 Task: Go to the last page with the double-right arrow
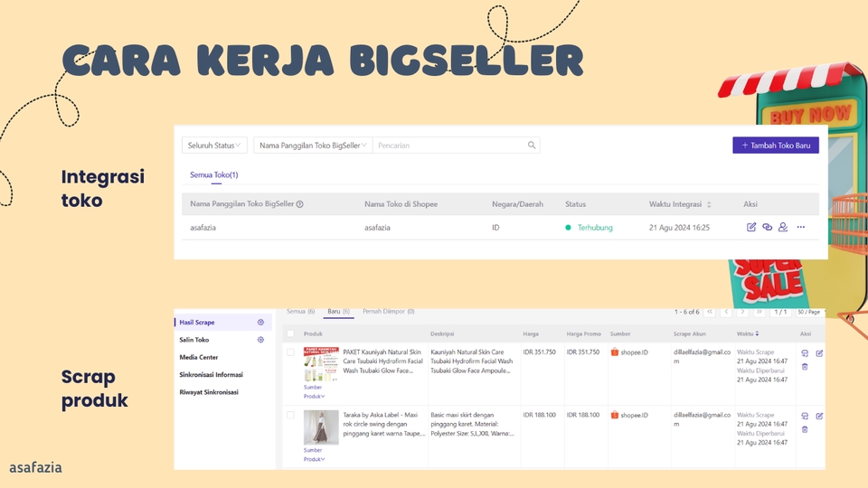click(759, 312)
